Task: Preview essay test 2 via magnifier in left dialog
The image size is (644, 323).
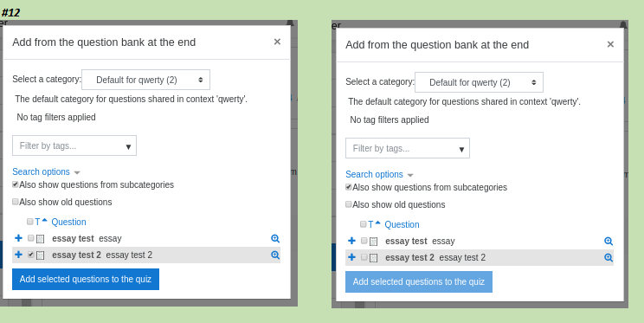Action: pyautogui.click(x=275, y=255)
